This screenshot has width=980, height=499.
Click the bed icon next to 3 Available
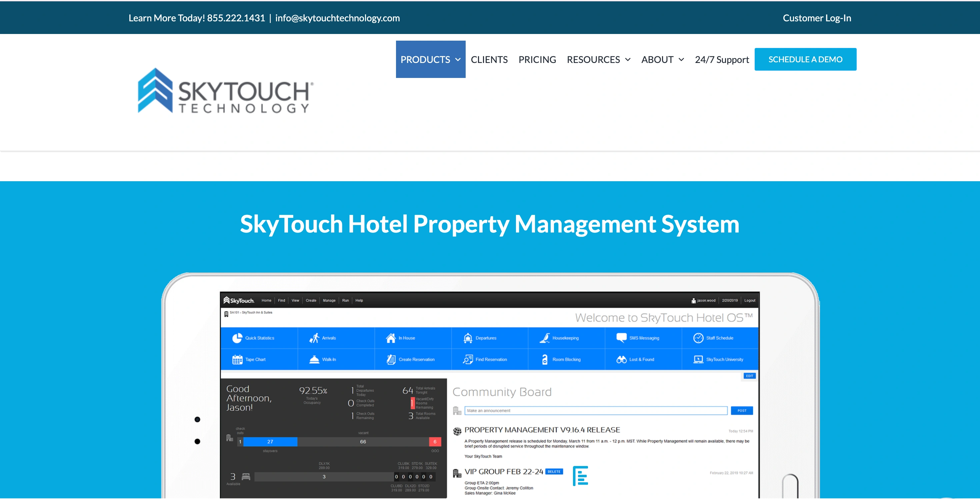[246, 477]
